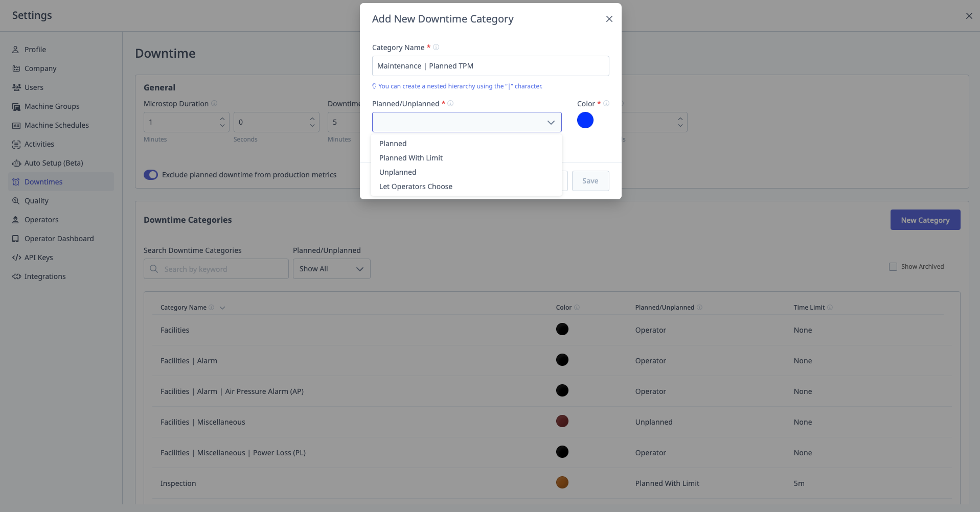Open the Planned/Unplanned dropdown in the dialog
Image resolution: width=980 pixels, height=512 pixels.
466,122
